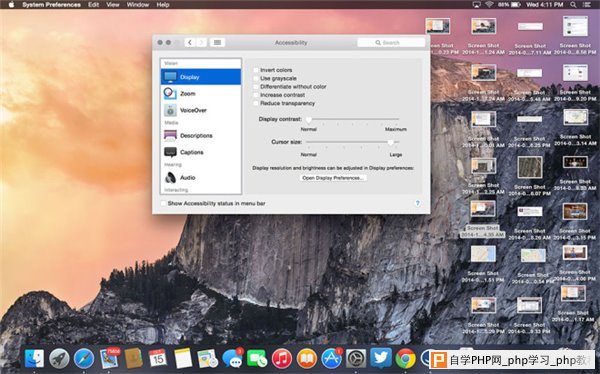Open the Descriptions media section
Screen dimensions: 600x374
pyautogui.click(x=201, y=136)
